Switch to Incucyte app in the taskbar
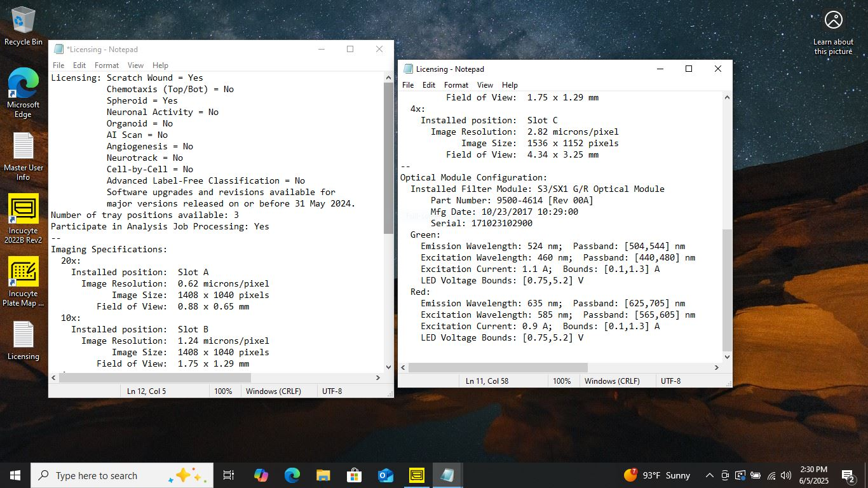The image size is (868, 488). coord(416,475)
